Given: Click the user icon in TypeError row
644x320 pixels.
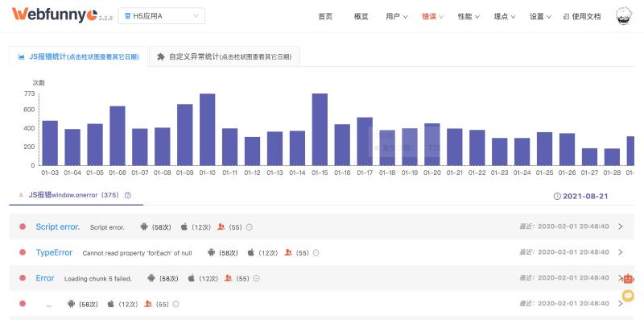Looking at the screenshot, I should tap(288, 252).
